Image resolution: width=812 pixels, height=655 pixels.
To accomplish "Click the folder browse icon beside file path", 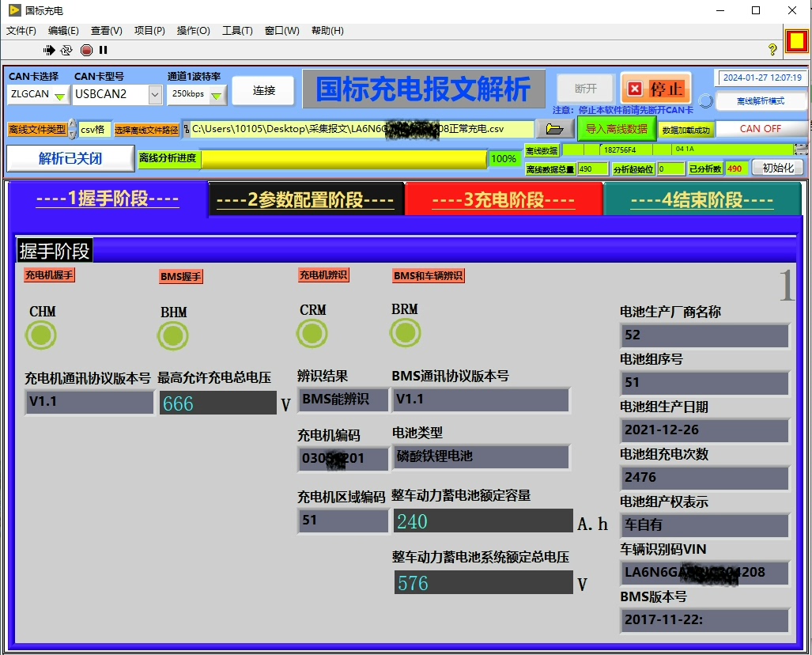I will [x=555, y=129].
